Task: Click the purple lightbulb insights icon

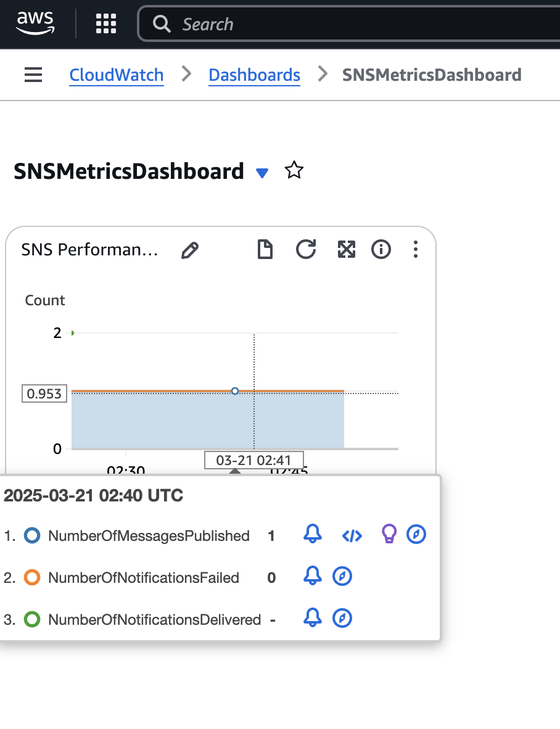Action: pyautogui.click(x=389, y=533)
